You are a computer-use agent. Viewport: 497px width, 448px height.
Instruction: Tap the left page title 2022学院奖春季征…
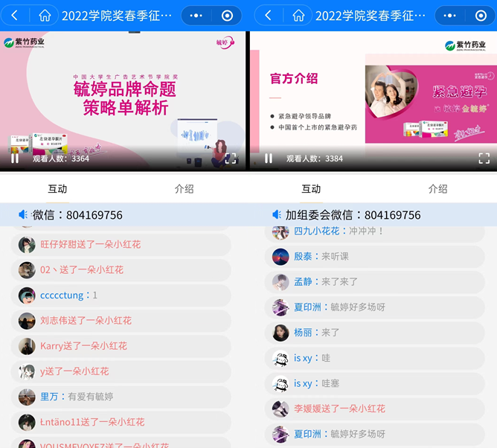click(117, 16)
